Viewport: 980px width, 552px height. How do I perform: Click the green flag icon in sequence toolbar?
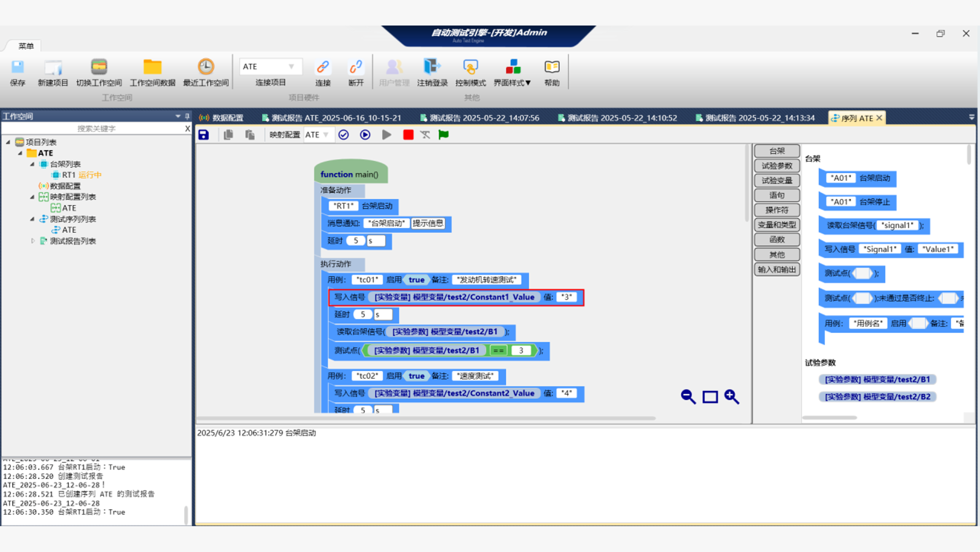click(x=443, y=135)
